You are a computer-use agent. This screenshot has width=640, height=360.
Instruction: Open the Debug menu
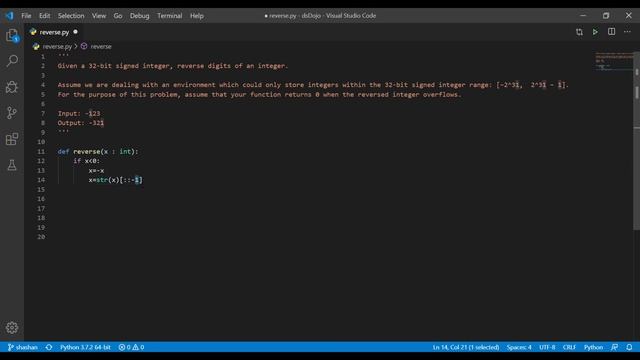(140, 16)
